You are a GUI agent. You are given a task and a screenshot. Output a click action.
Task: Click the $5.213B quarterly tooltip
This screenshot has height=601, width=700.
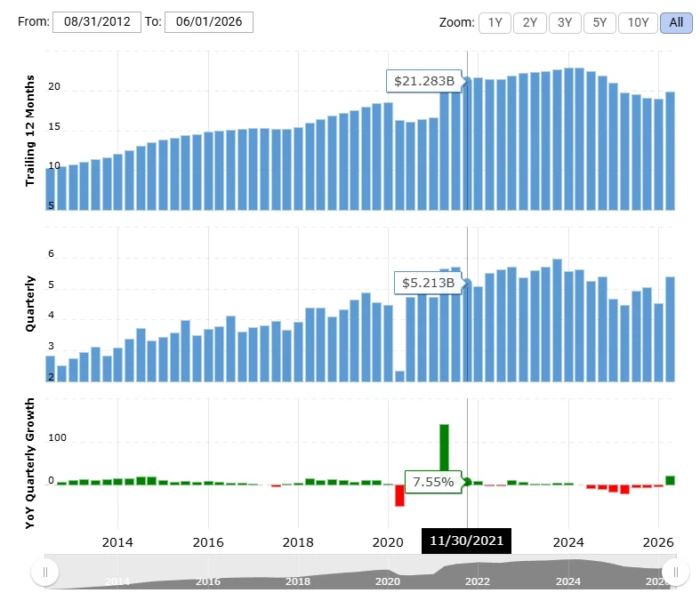[428, 283]
